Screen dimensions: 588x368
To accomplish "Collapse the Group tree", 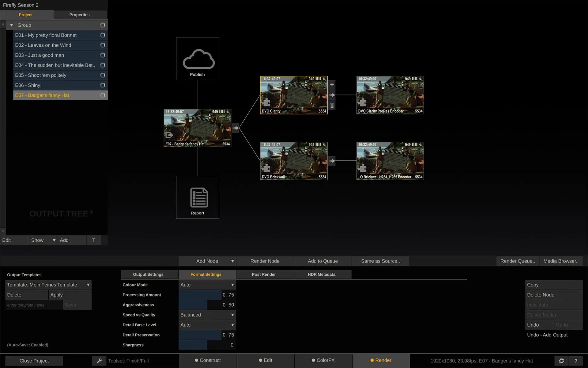I will [11, 25].
